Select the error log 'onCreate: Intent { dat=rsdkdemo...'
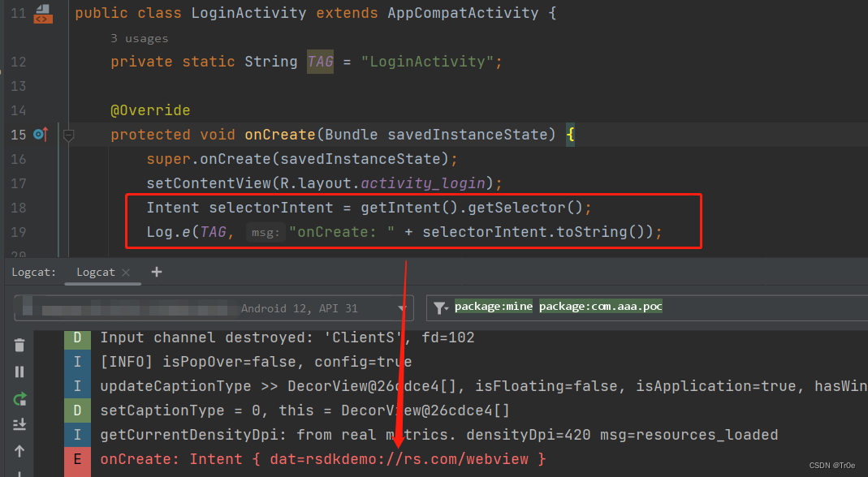Image resolution: width=868 pixels, height=477 pixels. [323, 459]
